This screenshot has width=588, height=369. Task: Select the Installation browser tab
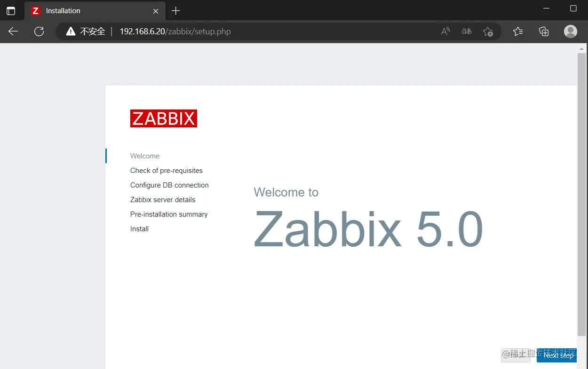click(x=95, y=11)
